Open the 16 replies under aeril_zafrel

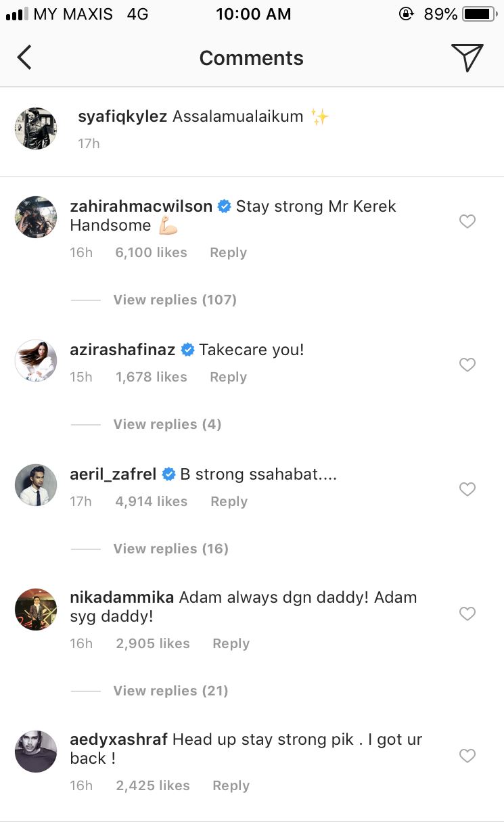pyautogui.click(x=170, y=549)
